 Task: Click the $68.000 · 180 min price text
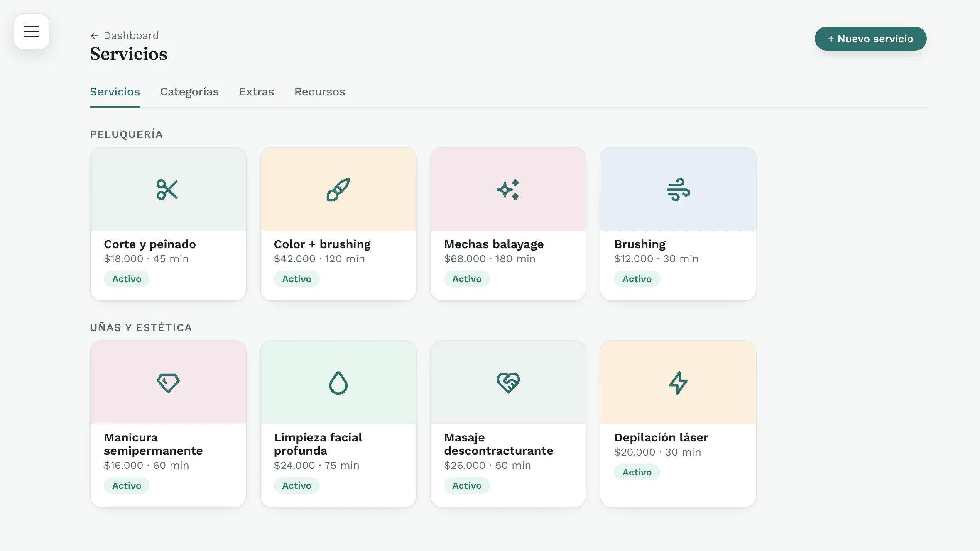pyautogui.click(x=490, y=259)
